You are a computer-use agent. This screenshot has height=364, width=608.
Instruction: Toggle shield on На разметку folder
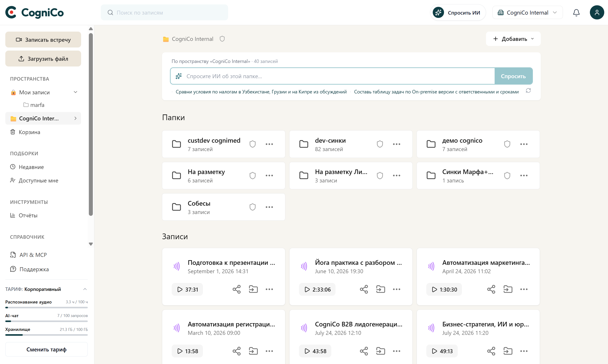[x=252, y=175]
